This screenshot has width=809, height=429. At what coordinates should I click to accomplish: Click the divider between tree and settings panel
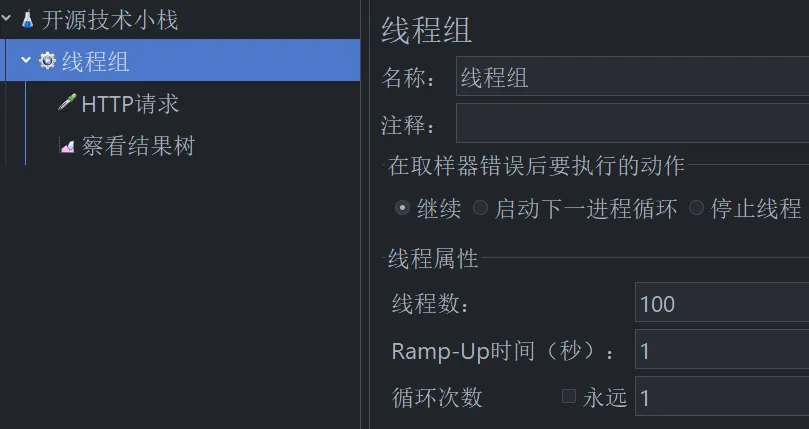point(365,214)
